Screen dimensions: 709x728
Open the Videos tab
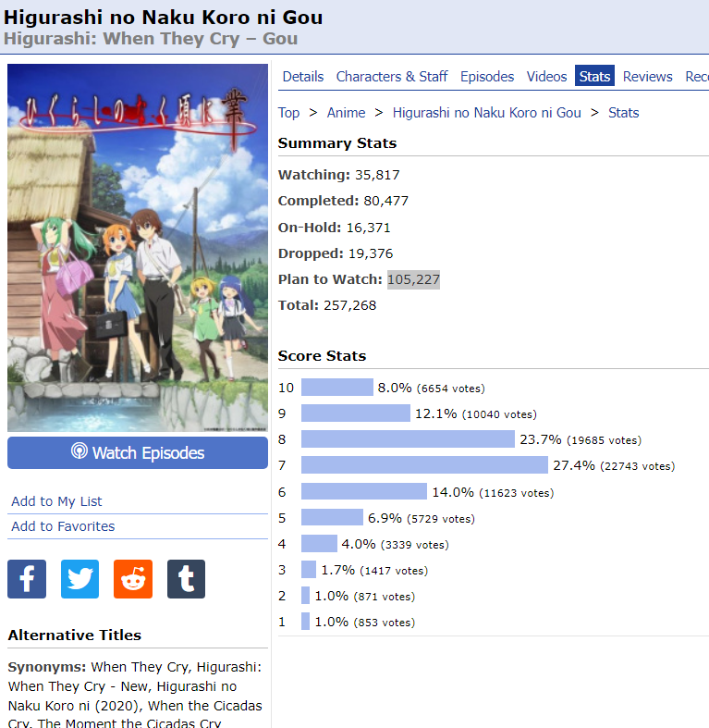(x=547, y=77)
